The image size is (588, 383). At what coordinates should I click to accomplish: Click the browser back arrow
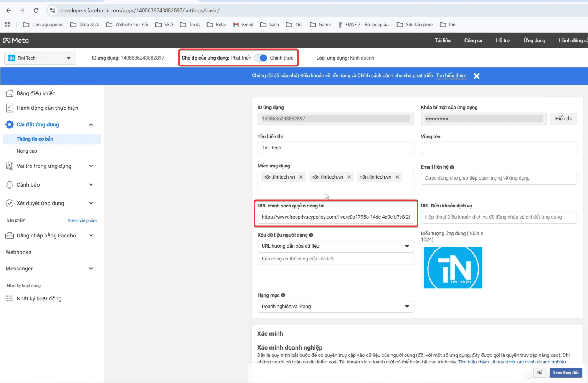pos(8,10)
